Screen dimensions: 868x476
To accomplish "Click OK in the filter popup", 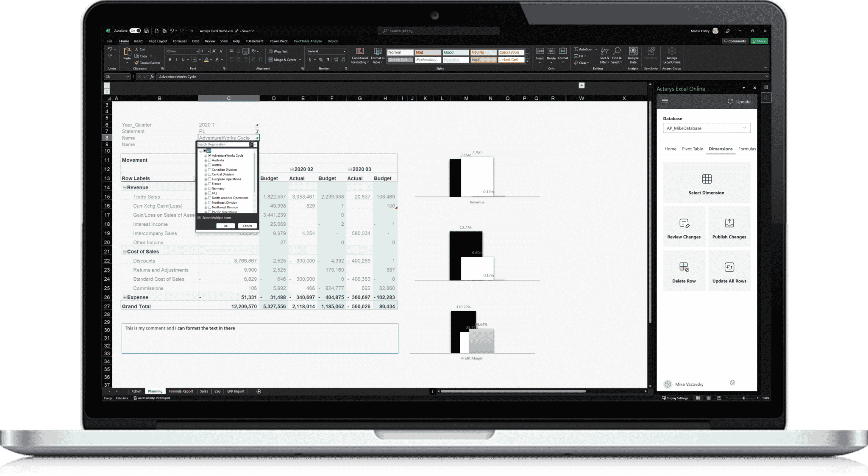I will tap(225, 226).
